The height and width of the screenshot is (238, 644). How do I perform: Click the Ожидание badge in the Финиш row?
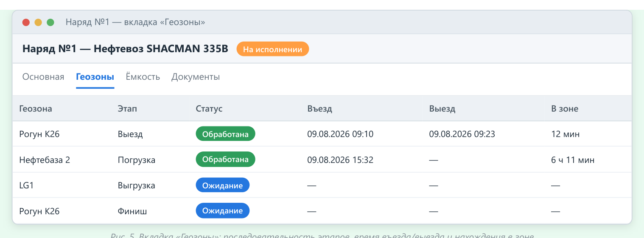pyautogui.click(x=222, y=210)
